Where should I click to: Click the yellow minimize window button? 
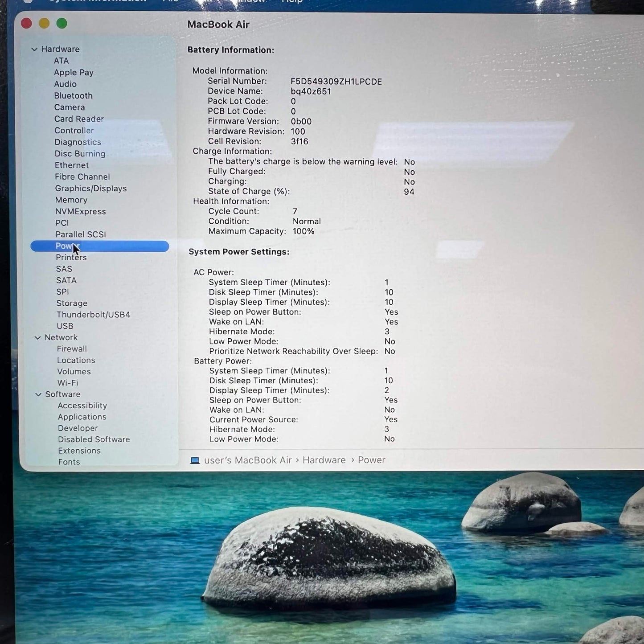(44, 23)
